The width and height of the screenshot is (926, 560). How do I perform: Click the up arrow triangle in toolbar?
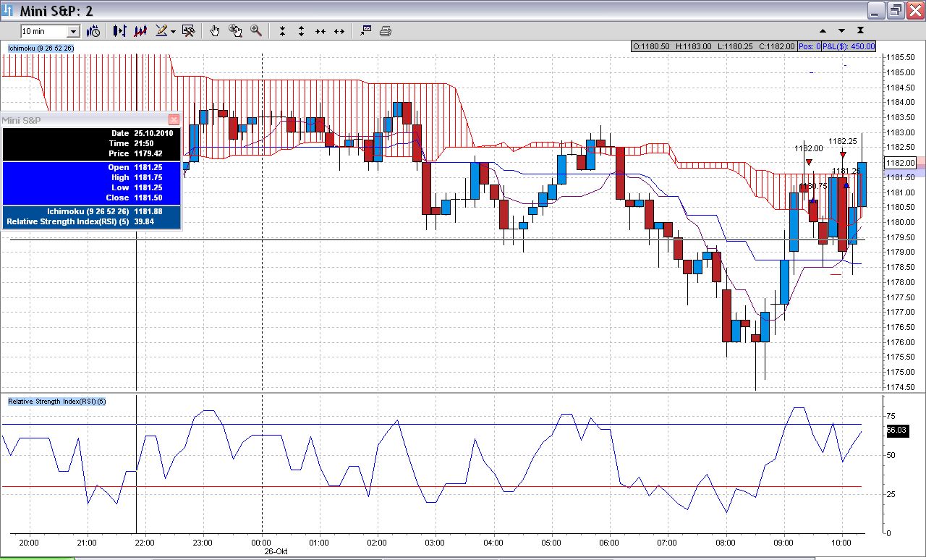[823, 31]
